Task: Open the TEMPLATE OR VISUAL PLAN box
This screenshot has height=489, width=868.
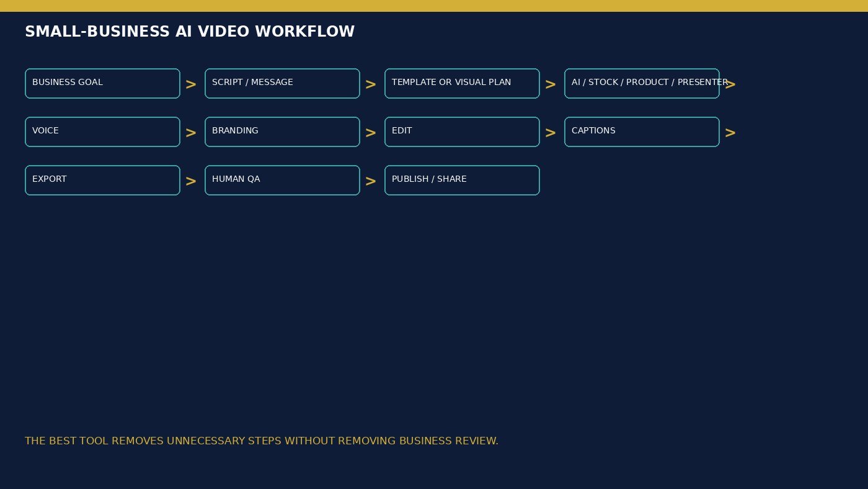Action: pyautogui.click(x=462, y=83)
